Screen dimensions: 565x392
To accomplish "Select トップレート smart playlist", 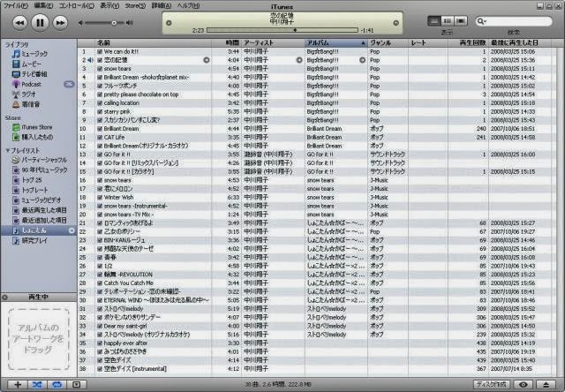I will (34, 190).
